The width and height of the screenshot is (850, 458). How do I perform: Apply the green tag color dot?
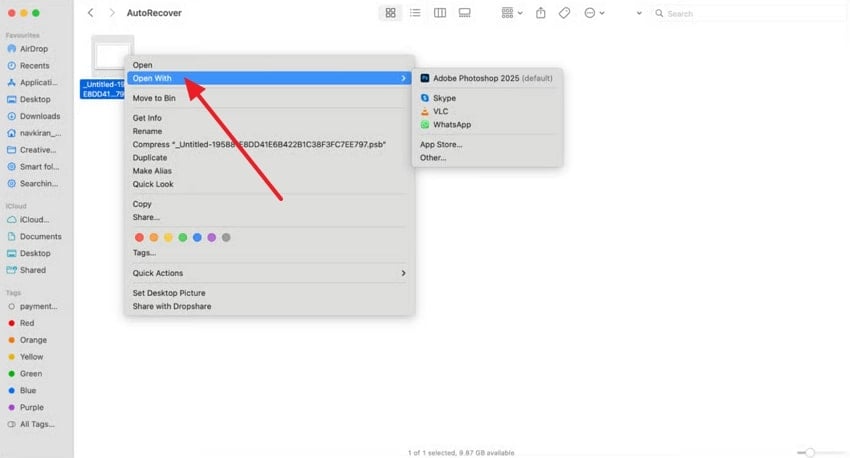pyautogui.click(x=183, y=237)
